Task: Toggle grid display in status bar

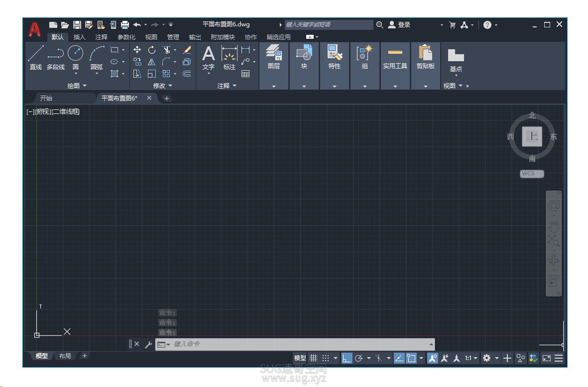Action: pos(314,358)
